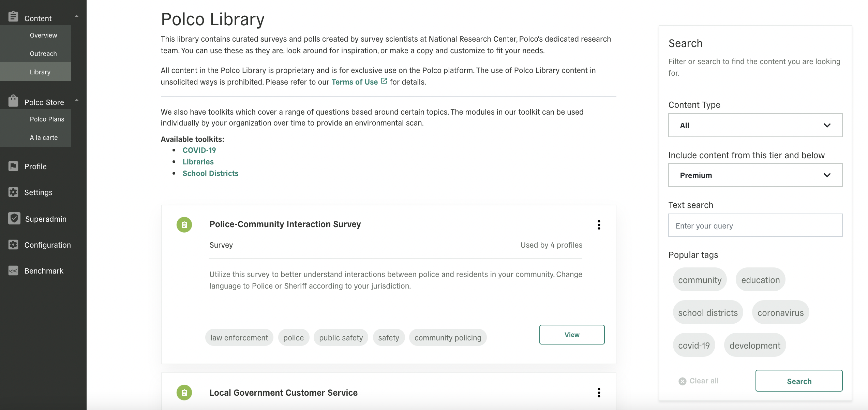This screenshot has width=868, height=410.
Task: Open three-dot menu for Police-Community Interaction Survey
Action: pyautogui.click(x=599, y=225)
